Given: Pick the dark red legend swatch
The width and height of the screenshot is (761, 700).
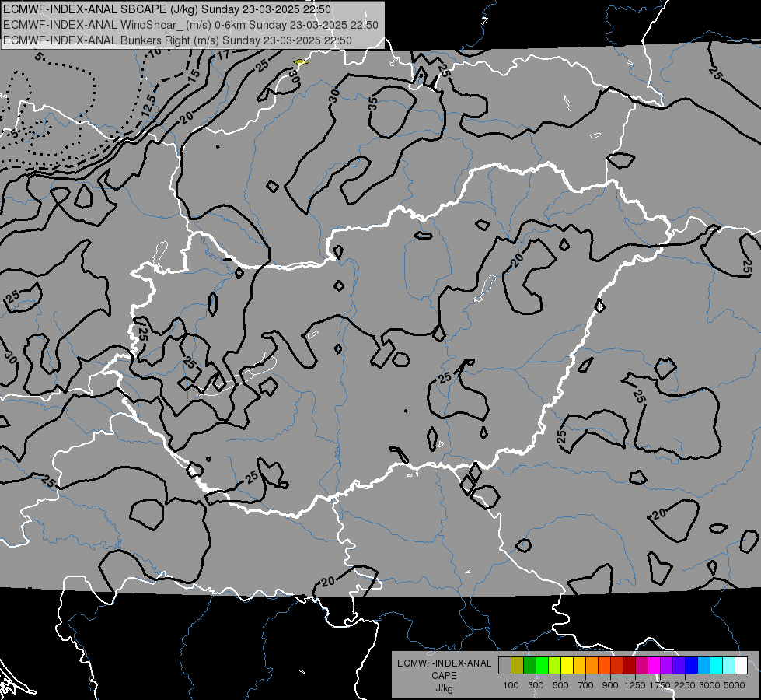Looking at the screenshot, I should (x=629, y=666).
